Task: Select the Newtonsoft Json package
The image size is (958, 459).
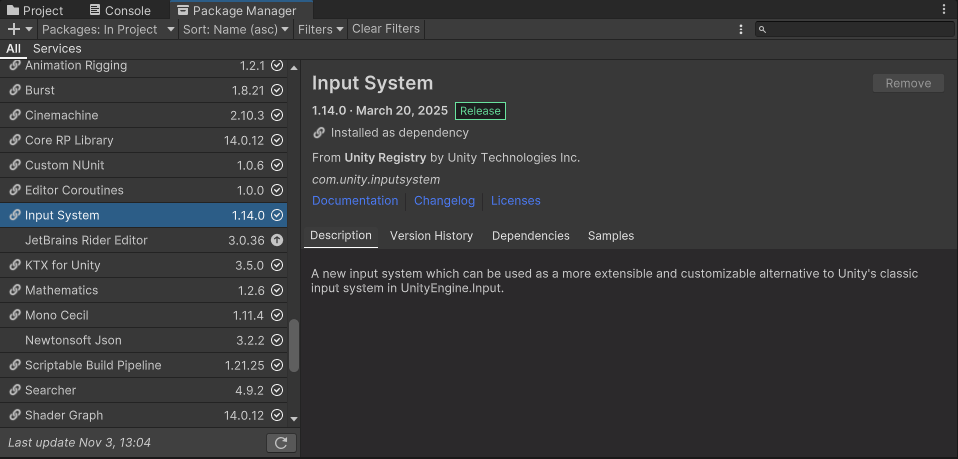Action: tap(144, 340)
